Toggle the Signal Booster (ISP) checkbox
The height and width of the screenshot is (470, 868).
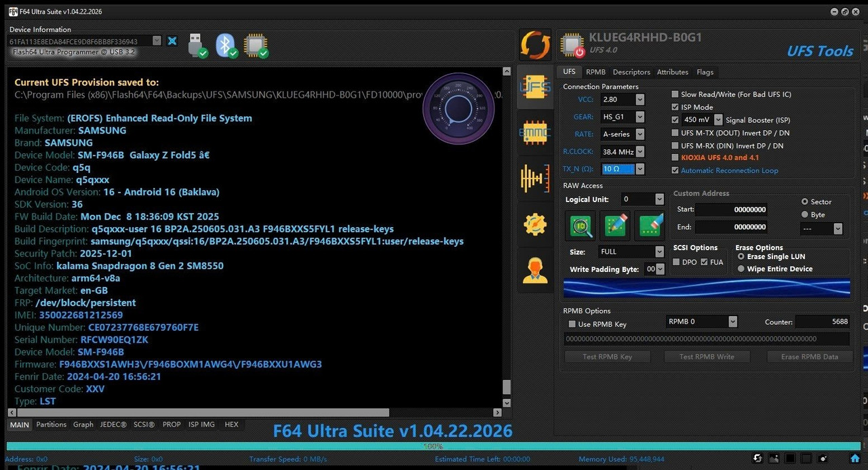[675, 119]
